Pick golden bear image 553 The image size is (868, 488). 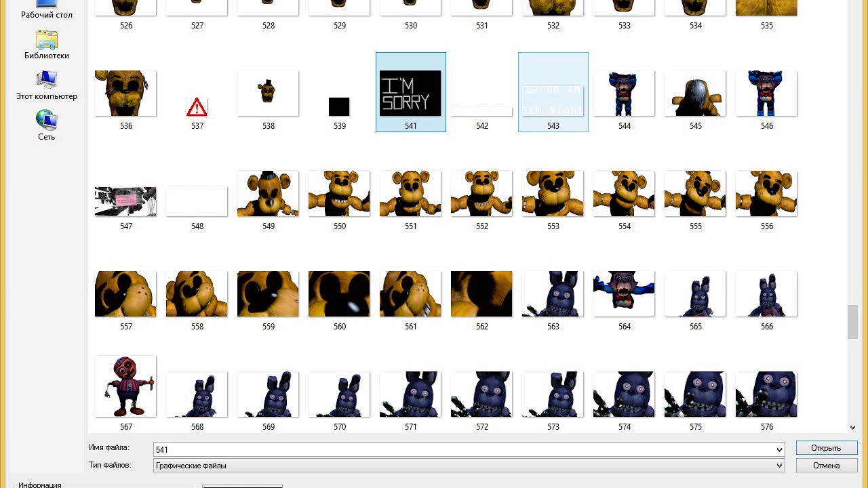coord(553,193)
